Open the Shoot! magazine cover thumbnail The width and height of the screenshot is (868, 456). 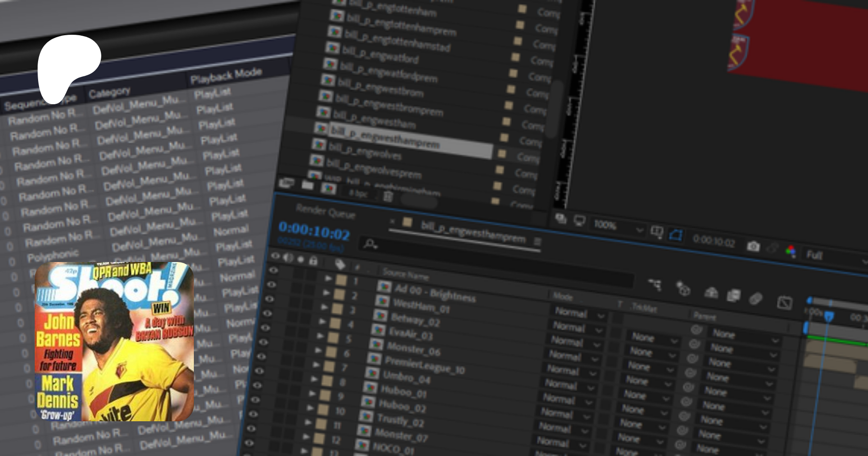tap(114, 342)
